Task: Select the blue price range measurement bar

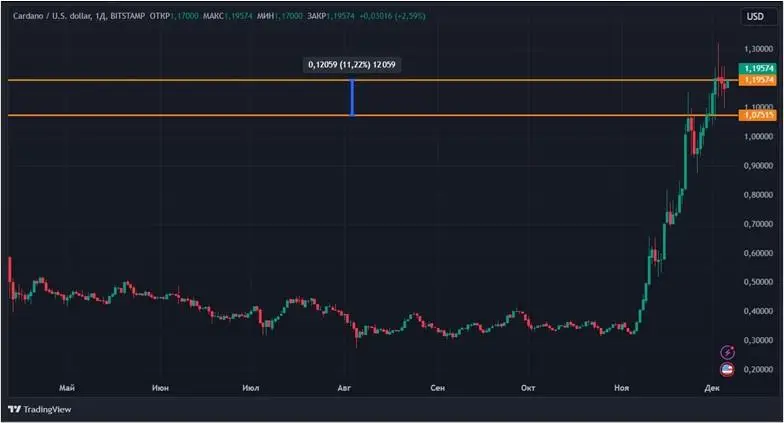Action: [352, 98]
